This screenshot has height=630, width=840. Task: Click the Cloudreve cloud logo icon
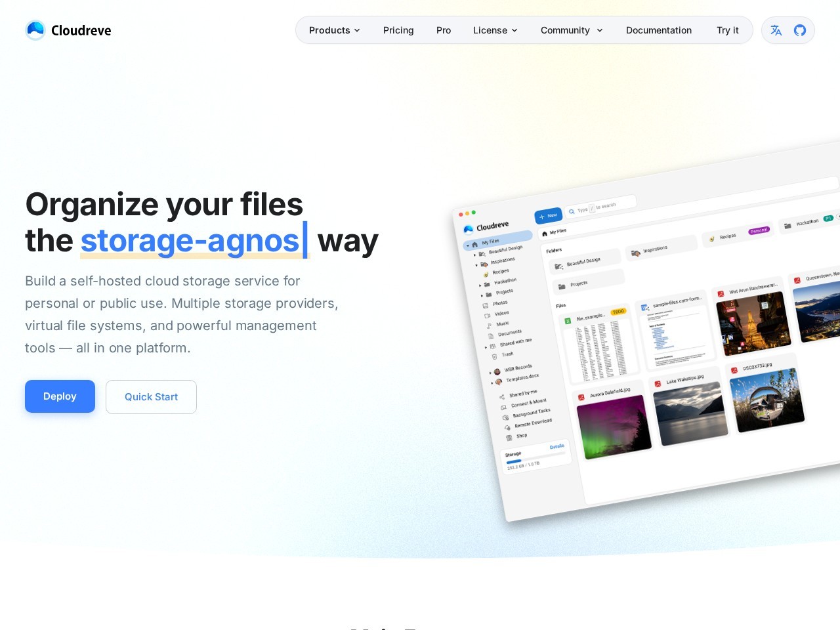click(x=35, y=30)
